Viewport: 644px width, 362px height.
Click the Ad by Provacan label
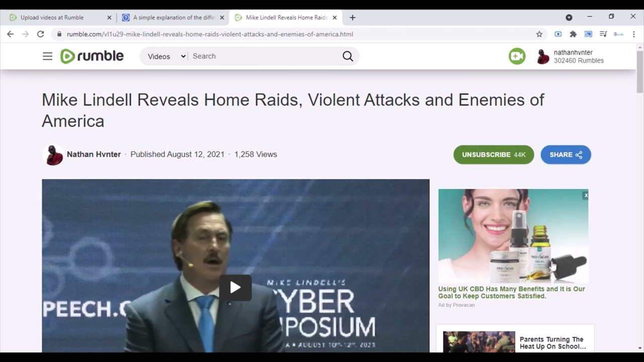(x=456, y=305)
